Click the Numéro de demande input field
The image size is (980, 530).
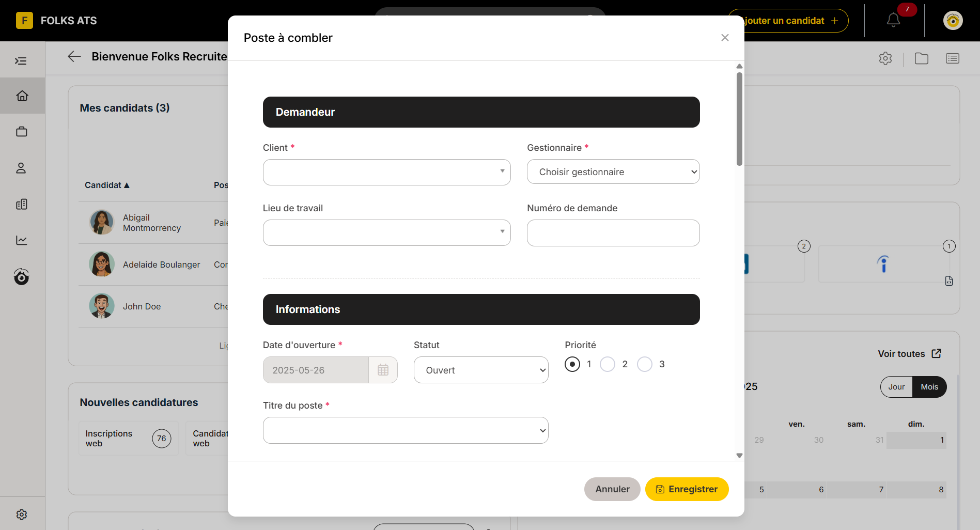(x=613, y=233)
